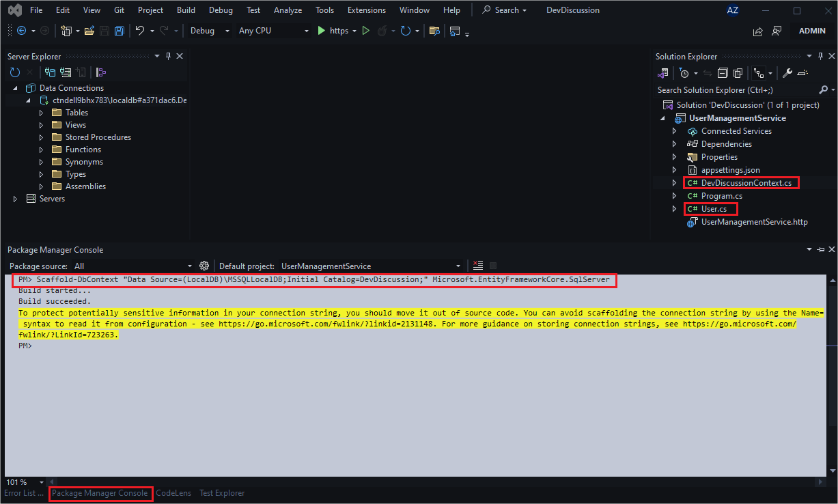Click the Save All toolbar icon
This screenshot has height=504, width=838.
pyautogui.click(x=119, y=31)
